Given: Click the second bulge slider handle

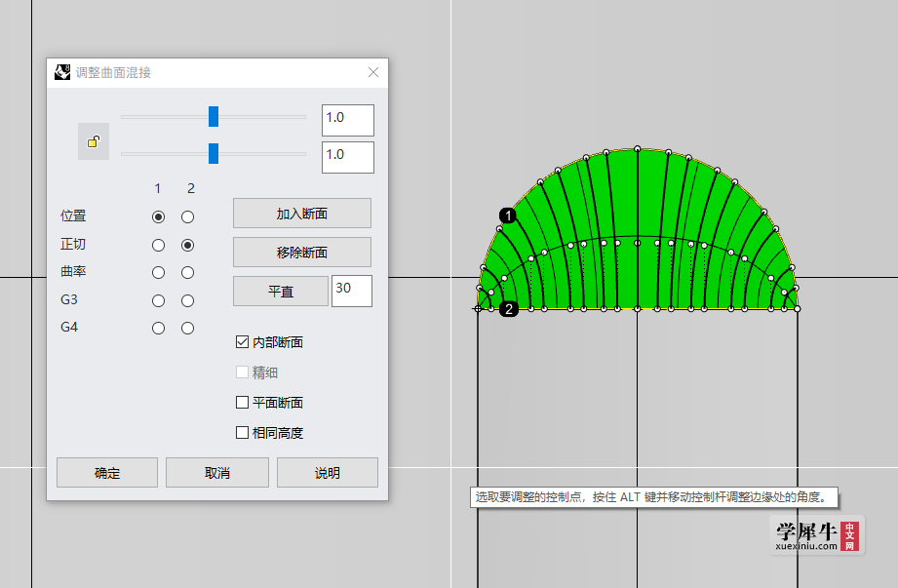Looking at the screenshot, I should click(214, 153).
